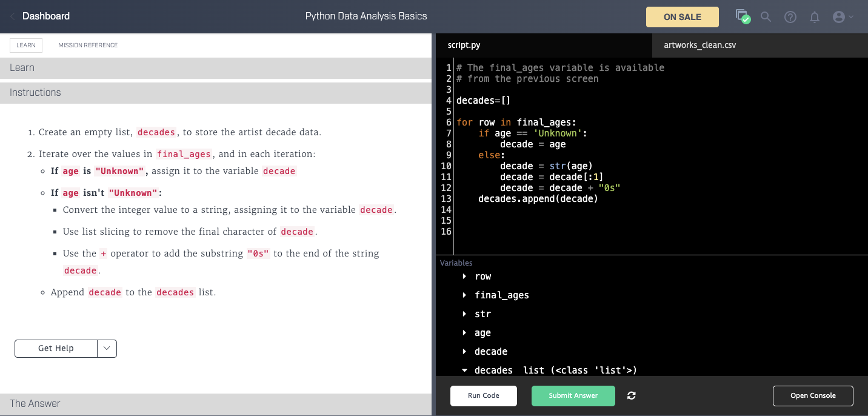Open the help question mark icon
Image resolution: width=868 pixels, height=416 pixels.
[790, 17]
